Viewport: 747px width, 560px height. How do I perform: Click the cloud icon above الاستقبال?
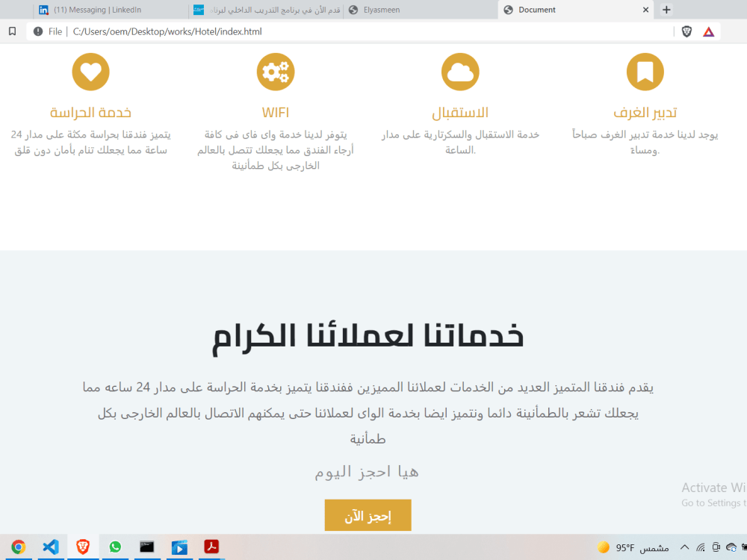(x=460, y=72)
